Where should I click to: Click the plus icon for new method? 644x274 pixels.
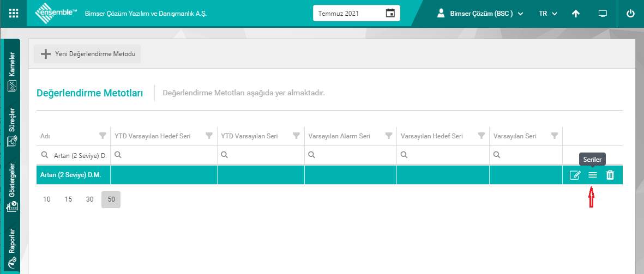[x=45, y=54]
